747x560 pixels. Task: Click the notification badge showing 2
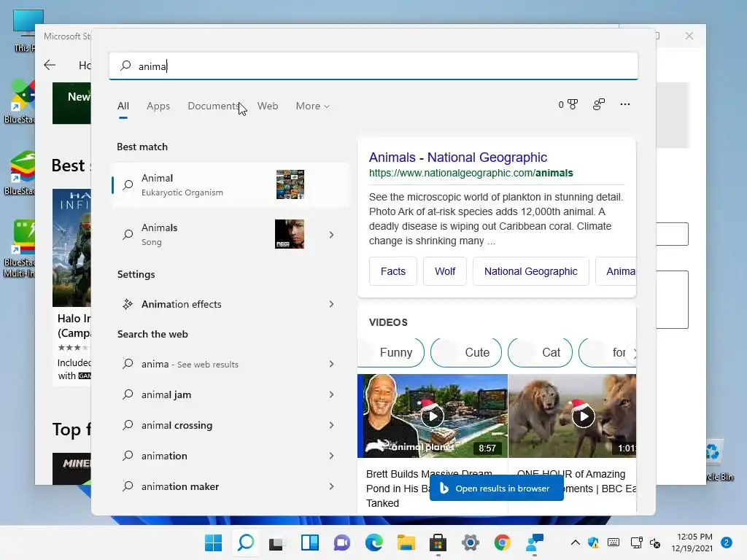tap(726, 542)
